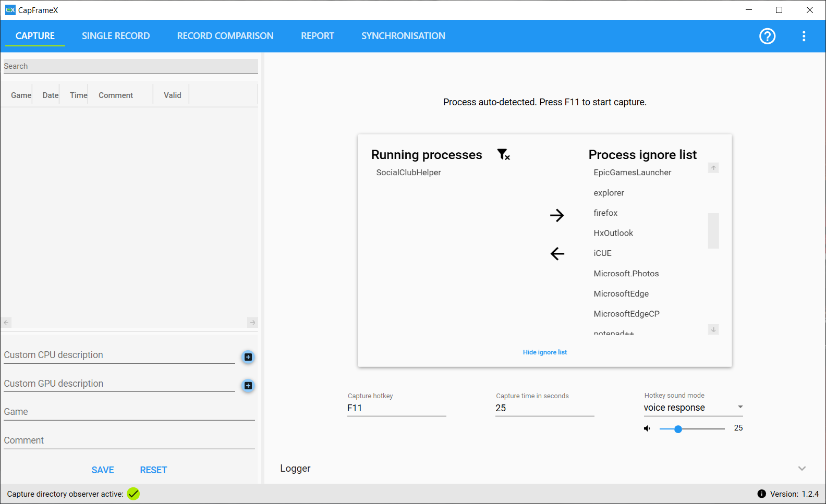Go to the Report tab
This screenshot has height=504, width=826.
pyautogui.click(x=318, y=36)
